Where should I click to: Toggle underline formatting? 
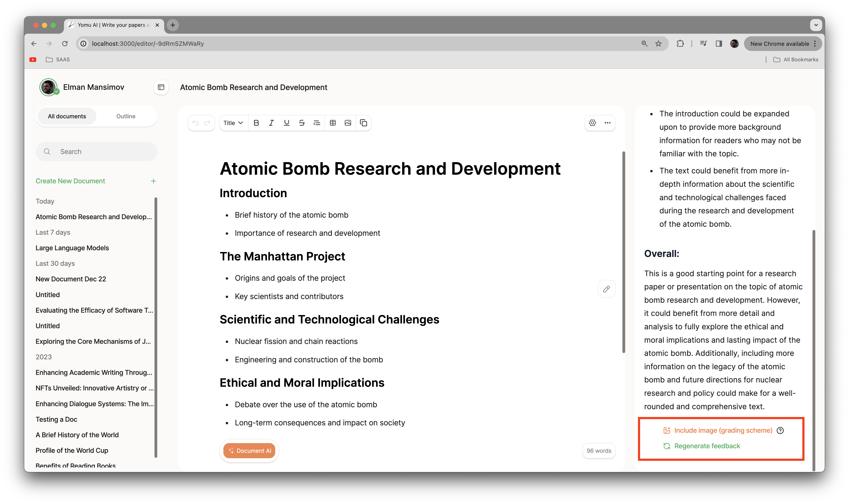[286, 123]
